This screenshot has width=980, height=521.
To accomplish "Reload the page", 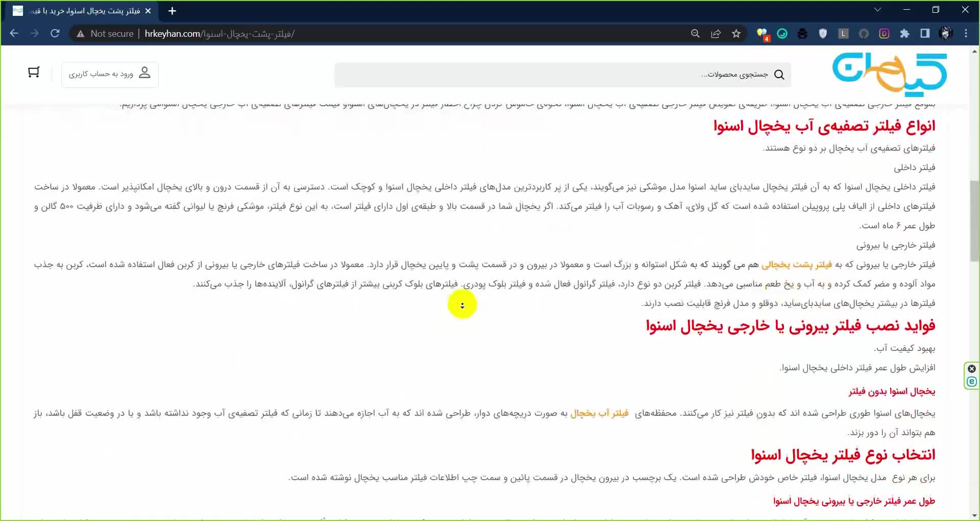I will 55,34.
